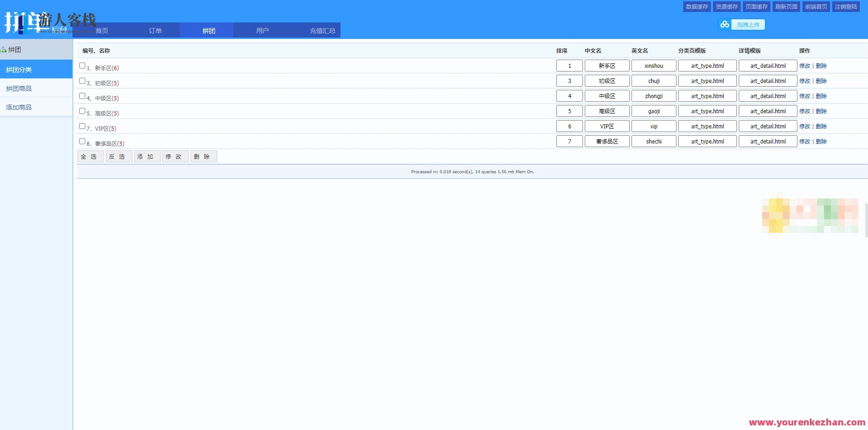Open the 前端首页 link button
This screenshot has width=868, height=430.
[816, 6]
